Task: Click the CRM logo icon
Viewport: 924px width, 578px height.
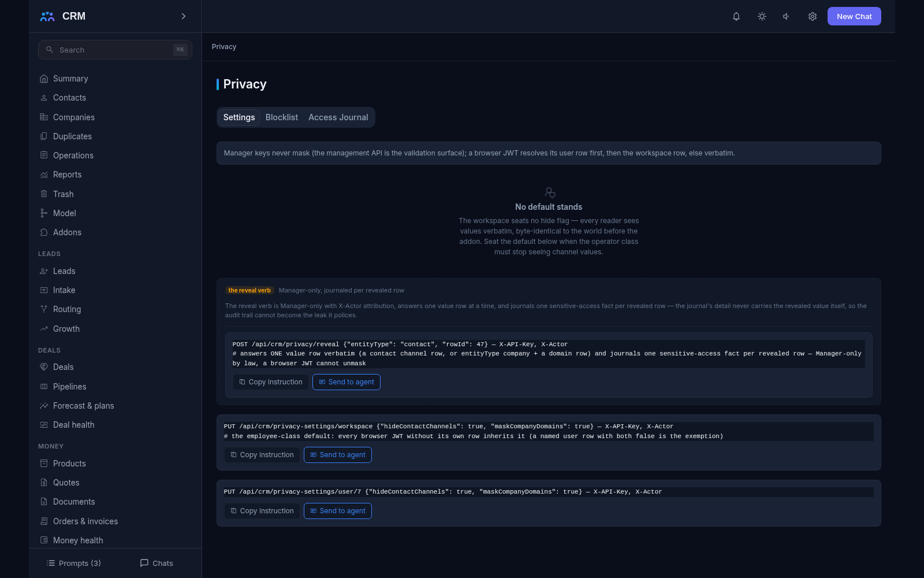Action: [47, 16]
